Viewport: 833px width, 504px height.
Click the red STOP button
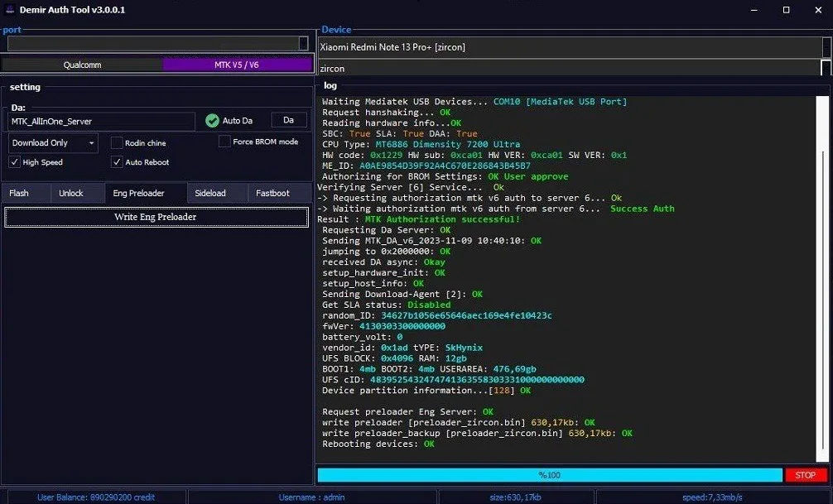click(806, 475)
